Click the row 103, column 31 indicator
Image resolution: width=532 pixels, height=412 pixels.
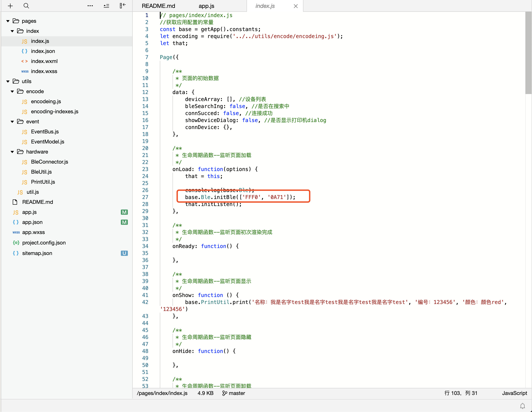[461, 393]
